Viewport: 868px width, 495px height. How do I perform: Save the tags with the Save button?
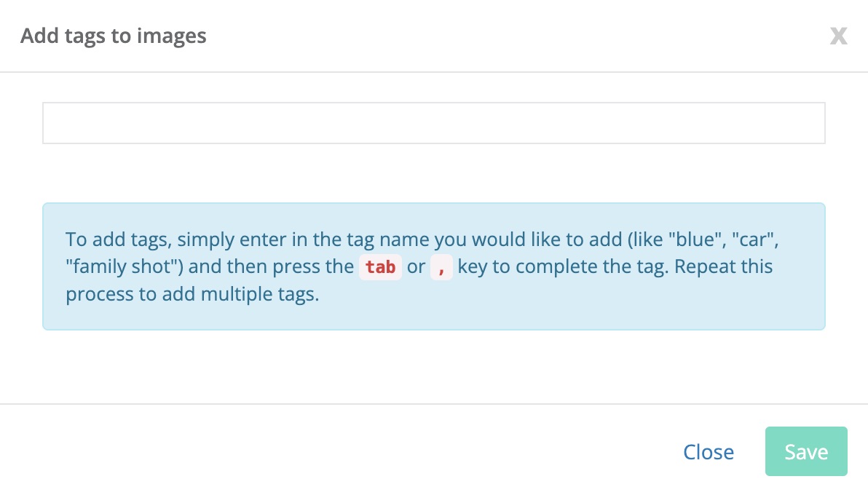(806, 451)
